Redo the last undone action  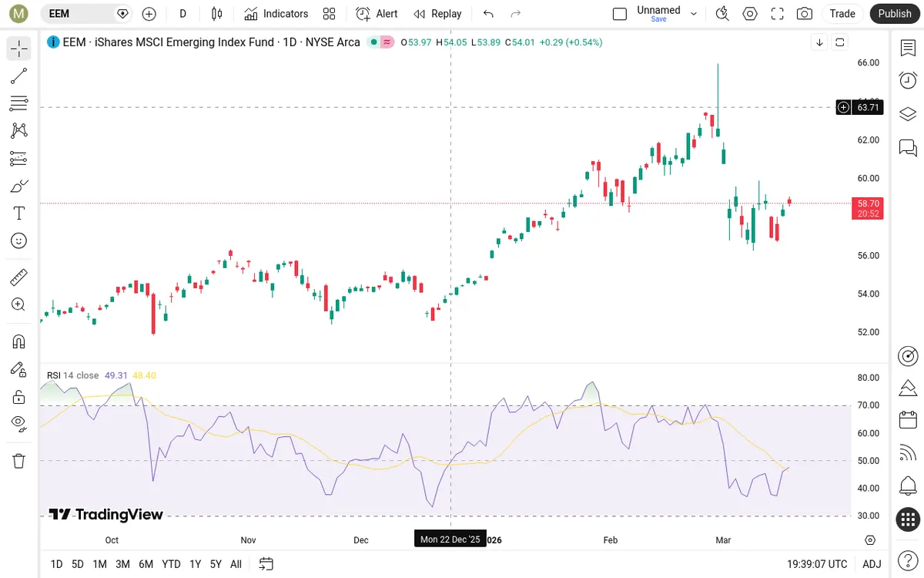(516, 13)
